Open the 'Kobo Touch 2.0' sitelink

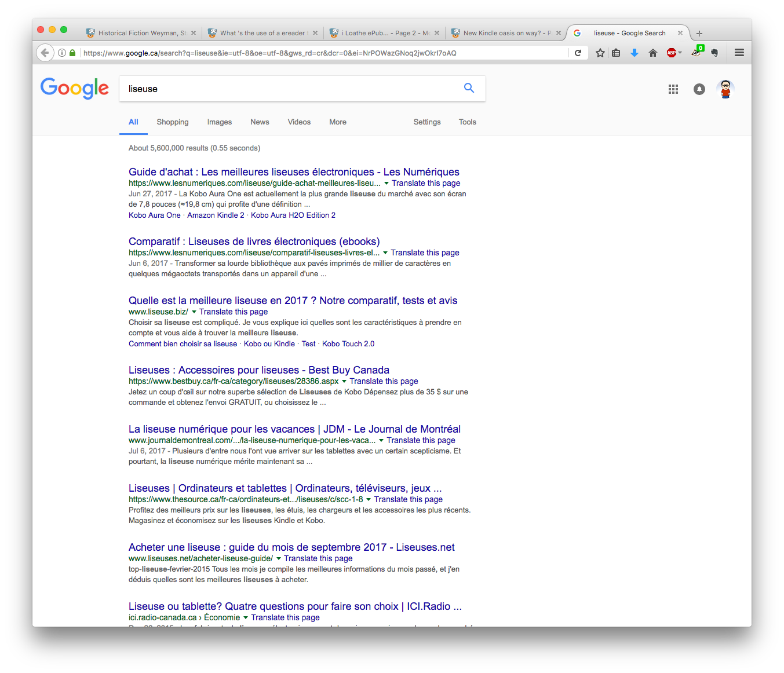348,344
